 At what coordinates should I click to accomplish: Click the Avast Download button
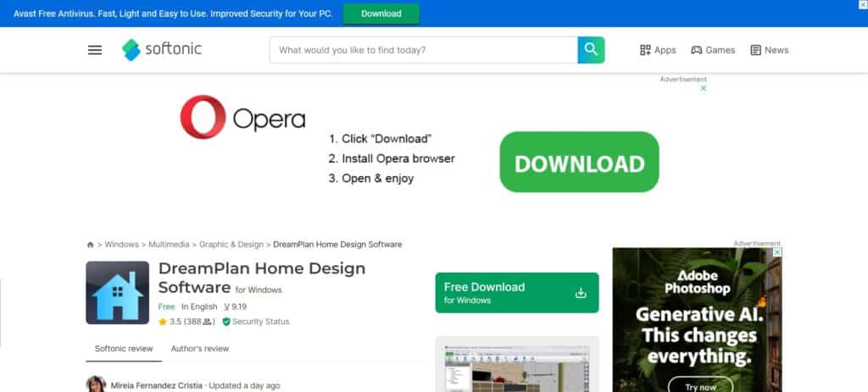pos(381,14)
